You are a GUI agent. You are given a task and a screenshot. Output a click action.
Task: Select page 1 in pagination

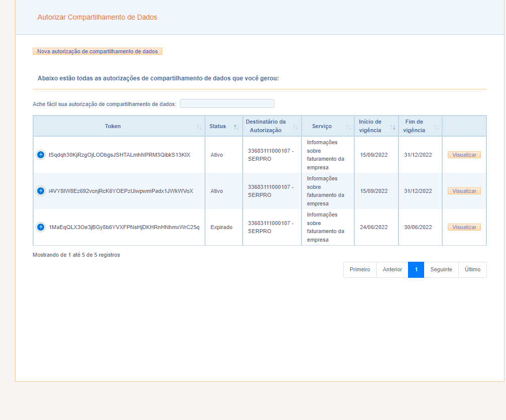pos(416,270)
